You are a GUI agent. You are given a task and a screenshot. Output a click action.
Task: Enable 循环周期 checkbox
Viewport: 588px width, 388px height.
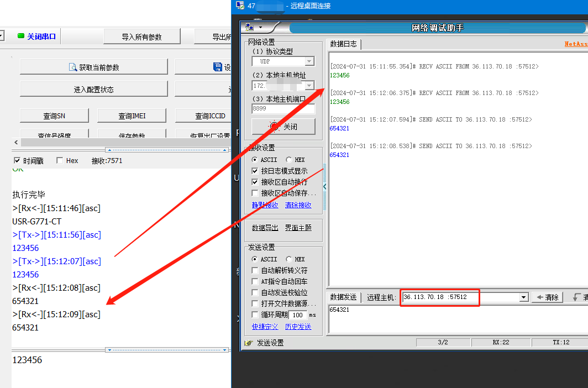tap(255, 314)
